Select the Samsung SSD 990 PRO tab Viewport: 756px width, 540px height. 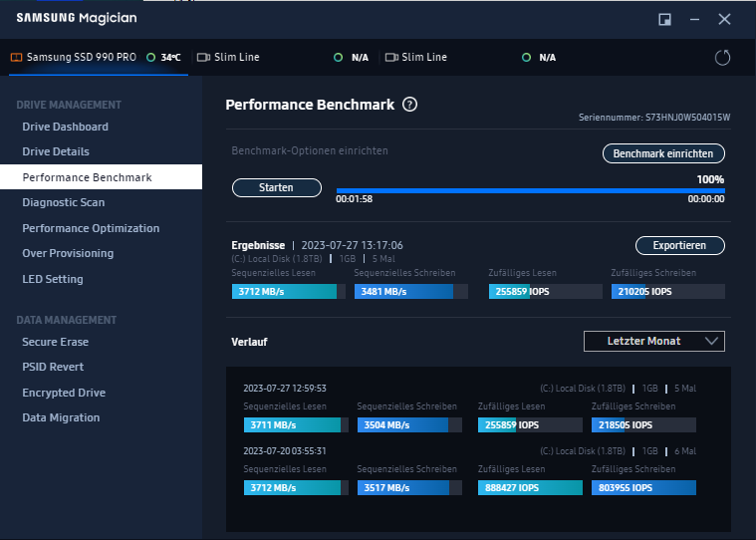tap(99, 58)
